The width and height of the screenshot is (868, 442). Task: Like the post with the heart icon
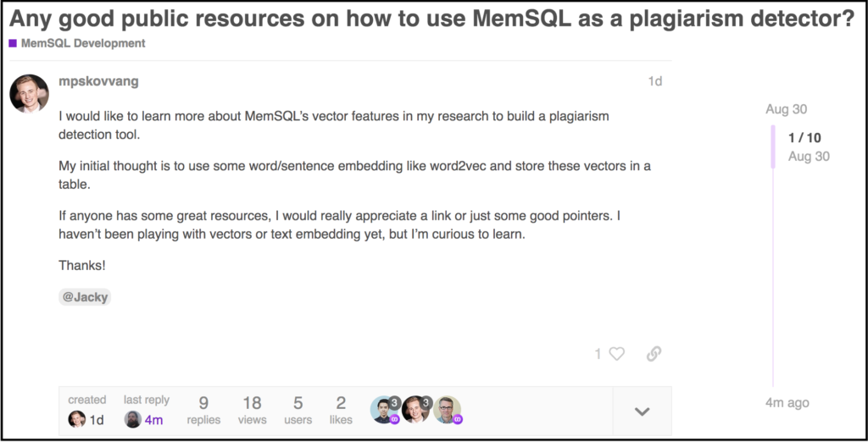point(617,353)
